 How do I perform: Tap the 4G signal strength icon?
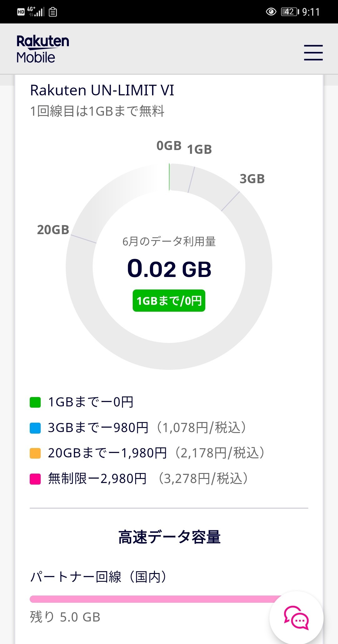[x=36, y=12]
